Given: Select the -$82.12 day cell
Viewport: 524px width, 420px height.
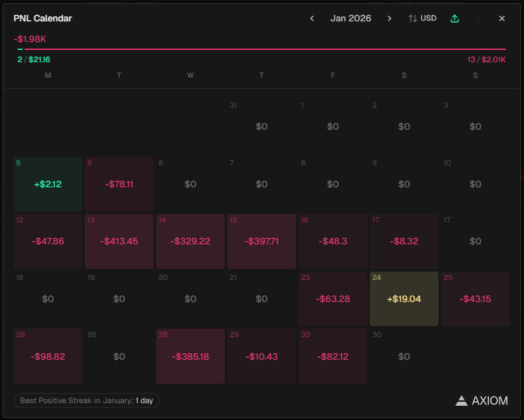Looking at the screenshot, I should click(333, 356).
